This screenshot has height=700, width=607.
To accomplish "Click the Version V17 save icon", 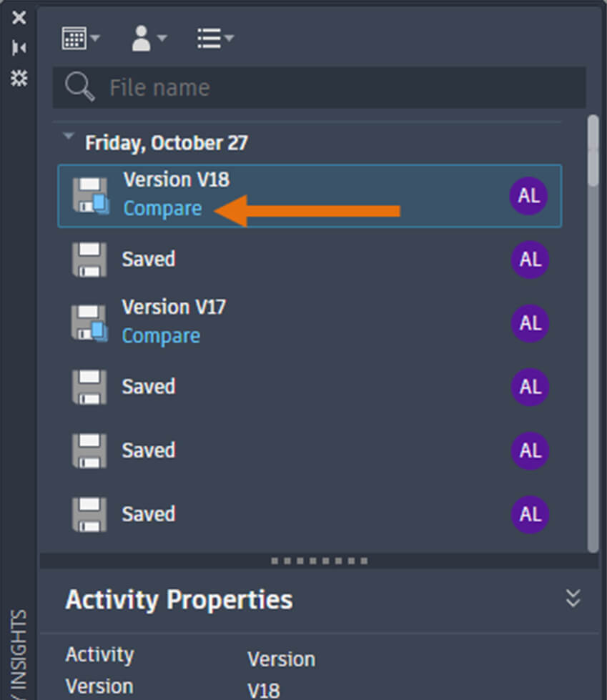I will click(x=89, y=323).
